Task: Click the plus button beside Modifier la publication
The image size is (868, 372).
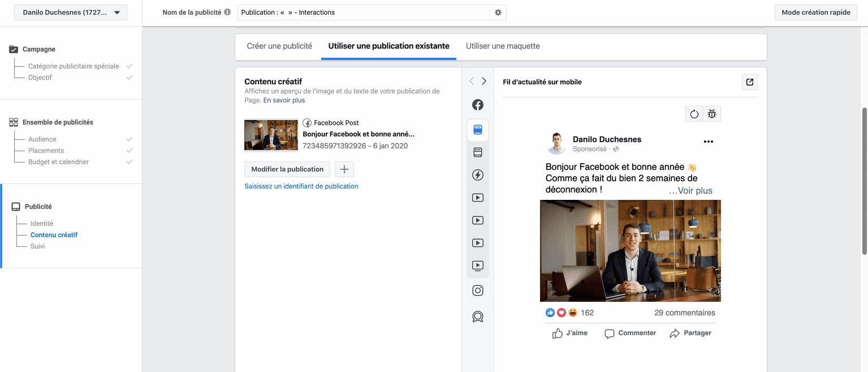Action: coord(344,169)
